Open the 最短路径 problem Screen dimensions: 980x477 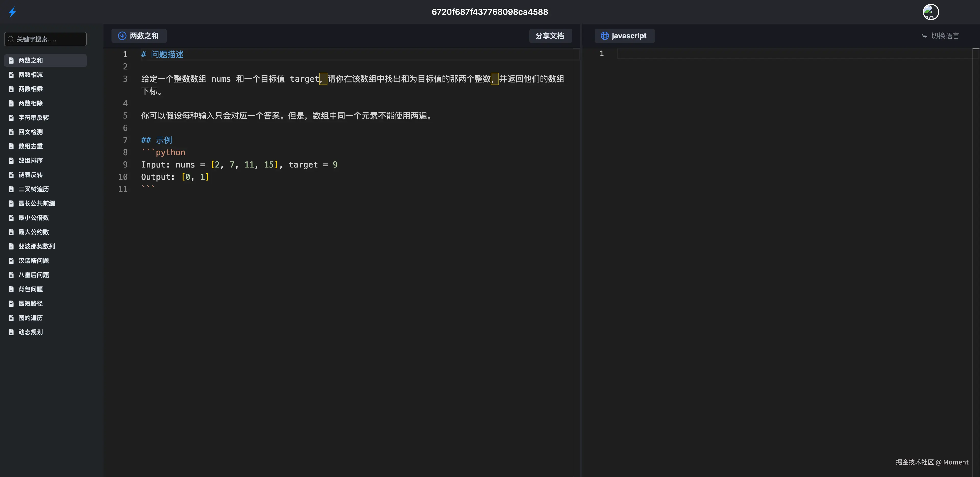point(45,304)
